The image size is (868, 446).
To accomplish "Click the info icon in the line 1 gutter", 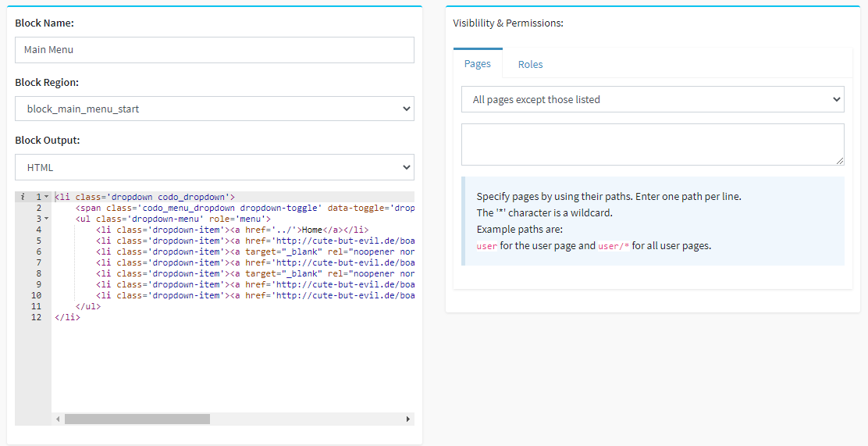I will [x=23, y=197].
